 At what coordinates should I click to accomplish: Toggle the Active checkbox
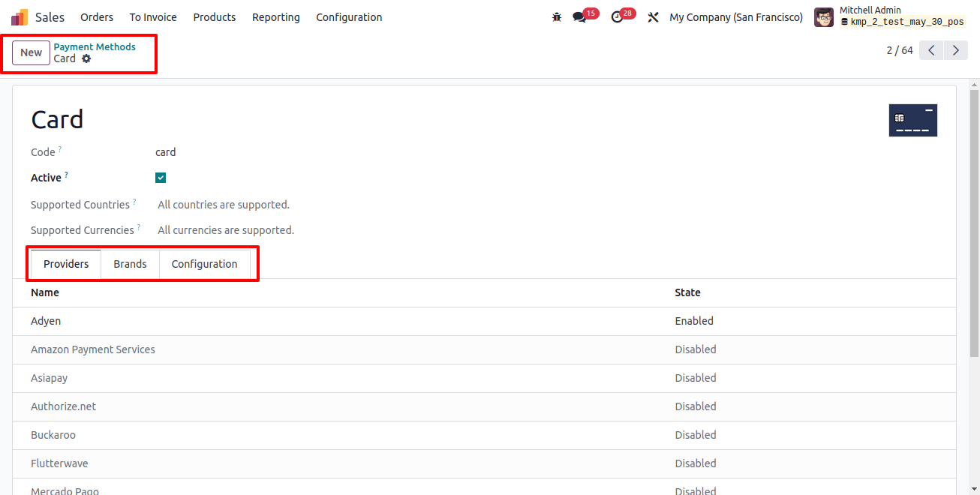point(161,178)
